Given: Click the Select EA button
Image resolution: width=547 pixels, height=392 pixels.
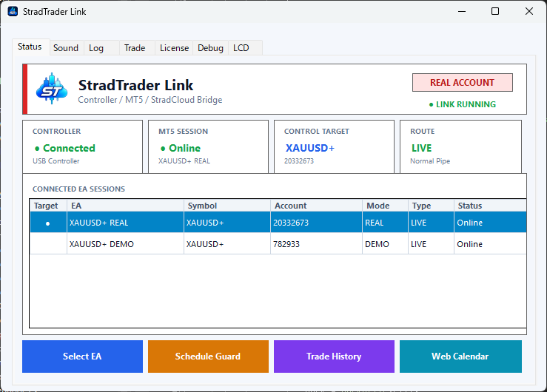Looking at the screenshot, I should point(82,356).
